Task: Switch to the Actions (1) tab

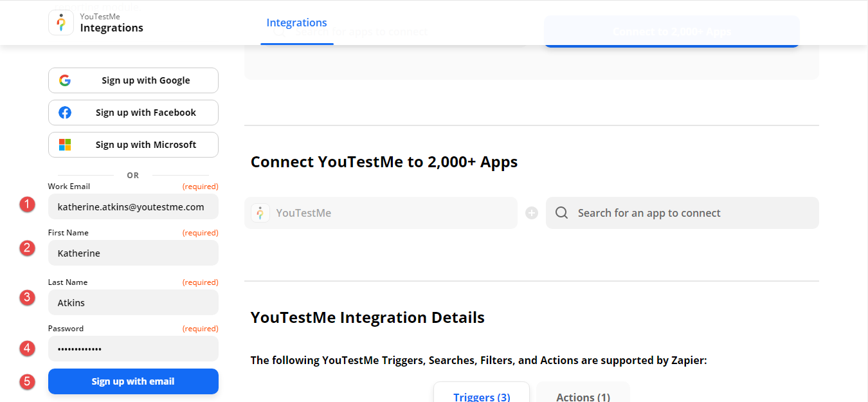Action: (x=583, y=396)
